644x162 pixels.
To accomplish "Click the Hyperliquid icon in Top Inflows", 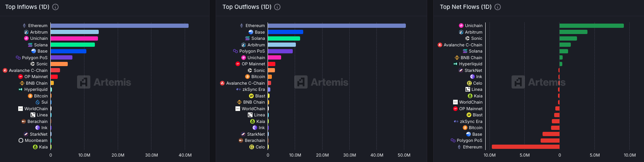I will pyautogui.click(x=21, y=89).
